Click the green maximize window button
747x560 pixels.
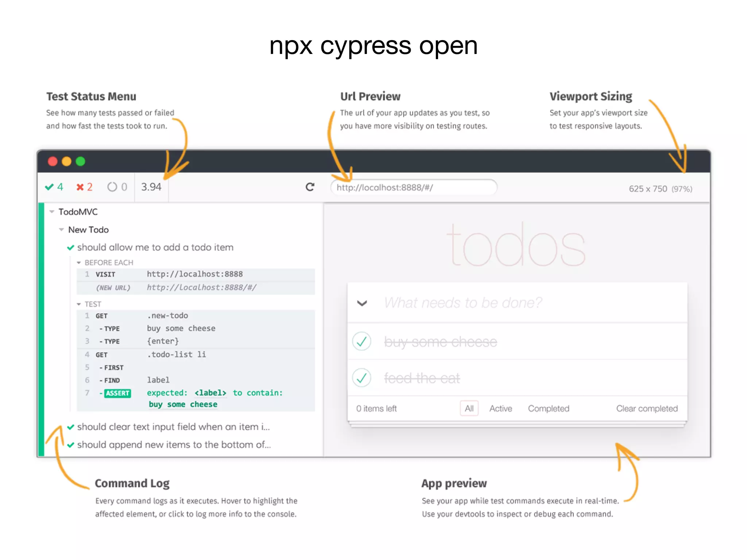80,161
